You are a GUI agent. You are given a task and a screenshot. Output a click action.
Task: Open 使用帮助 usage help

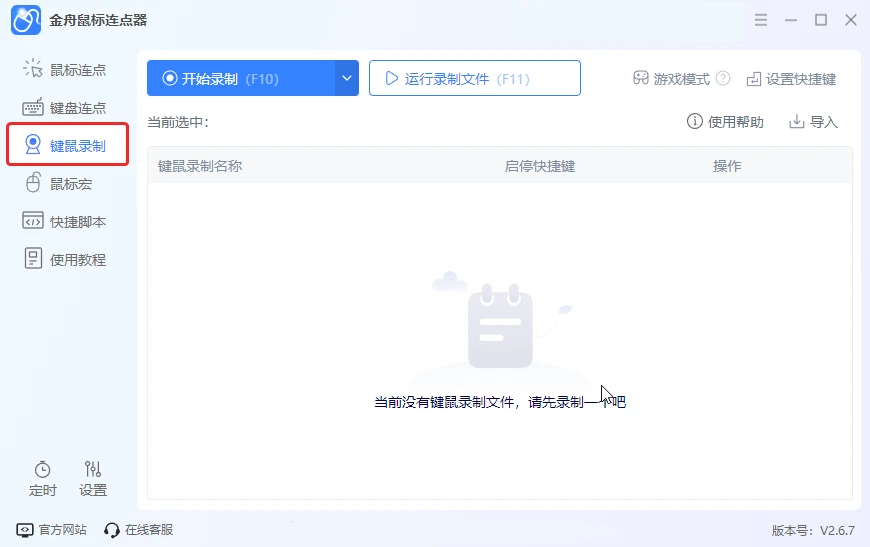point(725,121)
